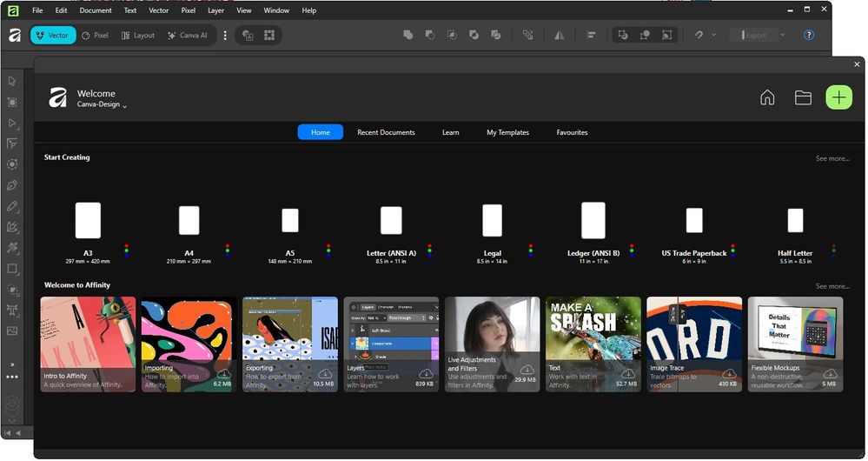Switch to the Recent Documents tab
The image size is (868, 461).
(x=386, y=132)
